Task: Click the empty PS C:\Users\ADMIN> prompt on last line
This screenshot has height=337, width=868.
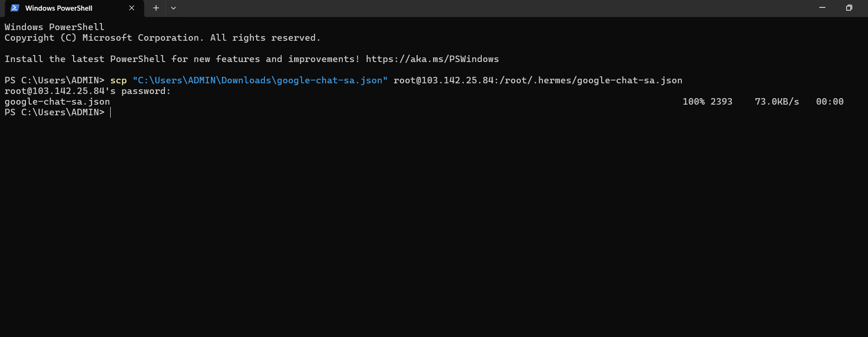Action: 55,112
